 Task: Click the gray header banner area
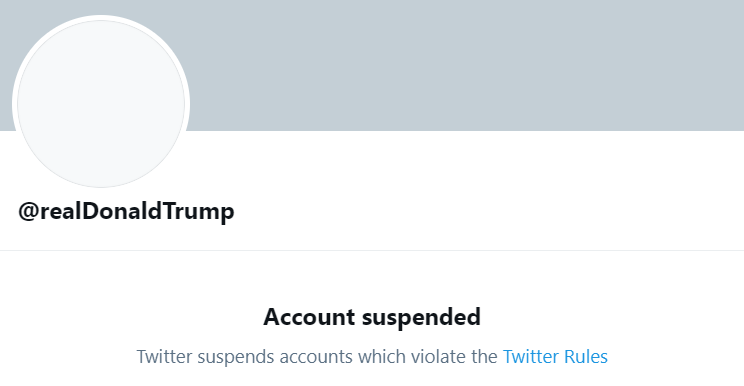(465, 65)
